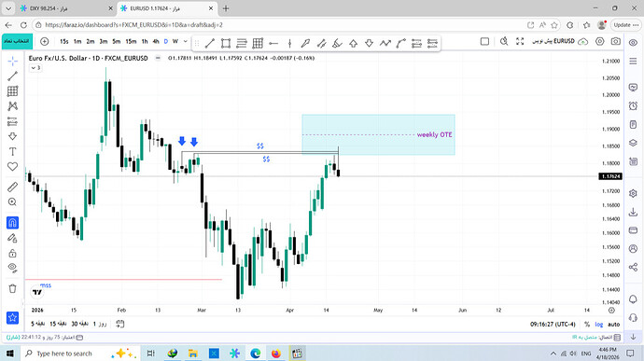Pick the rectangle tool in floating toolbar

pos(226,43)
